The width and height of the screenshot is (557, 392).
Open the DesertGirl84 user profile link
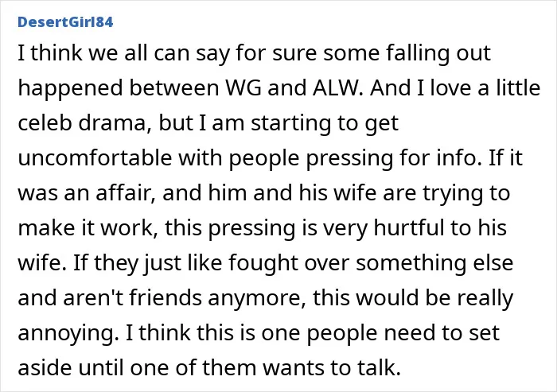coord(65,22)
